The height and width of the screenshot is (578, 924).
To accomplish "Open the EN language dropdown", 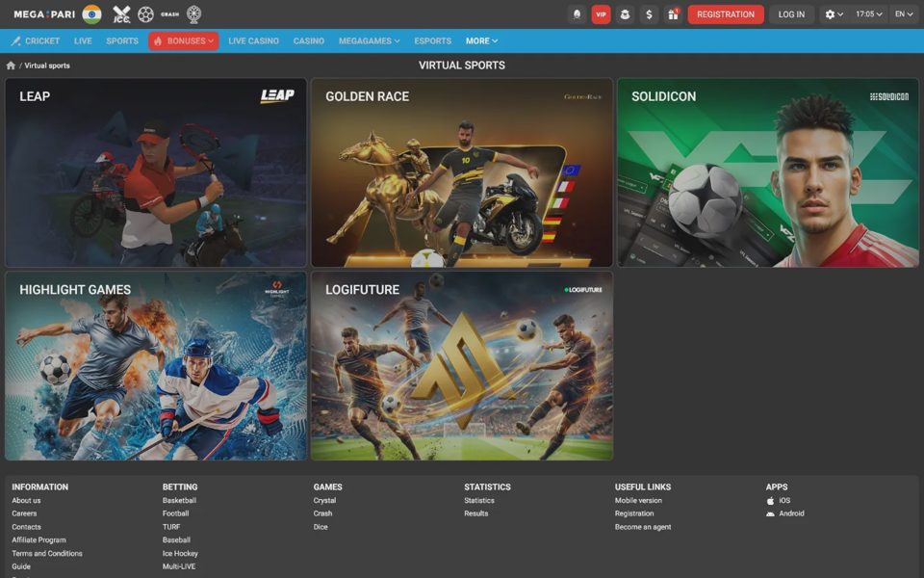I will (904, 14).
